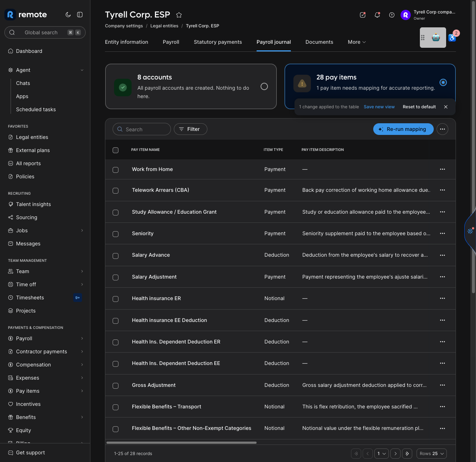Expand the Team sidebar item
Image resolution: width=476 pixels, height=462 pixels.
click(82, 271)
